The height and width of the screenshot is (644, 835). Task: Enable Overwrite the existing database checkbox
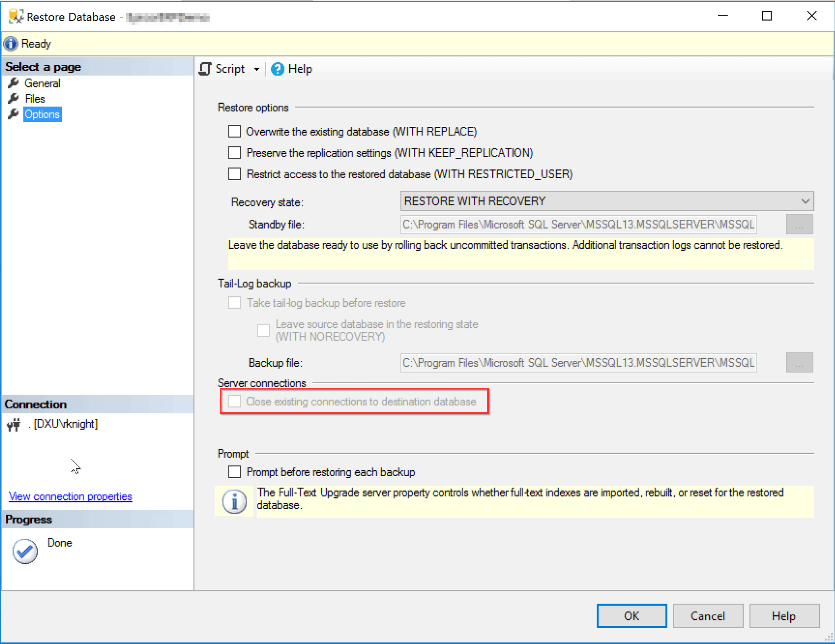234,131
